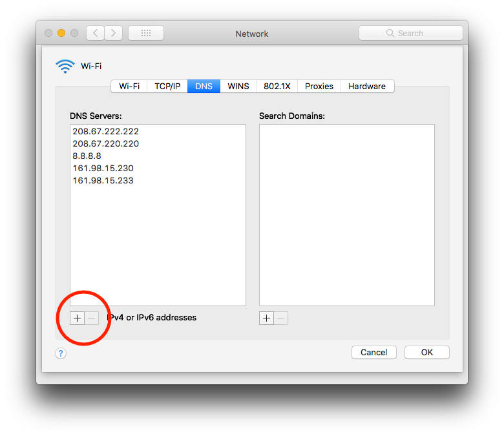Minimize window with yellow button
The height and width of the screenshot is (436, 504).
pyautogui.click(x=61, y=33)
